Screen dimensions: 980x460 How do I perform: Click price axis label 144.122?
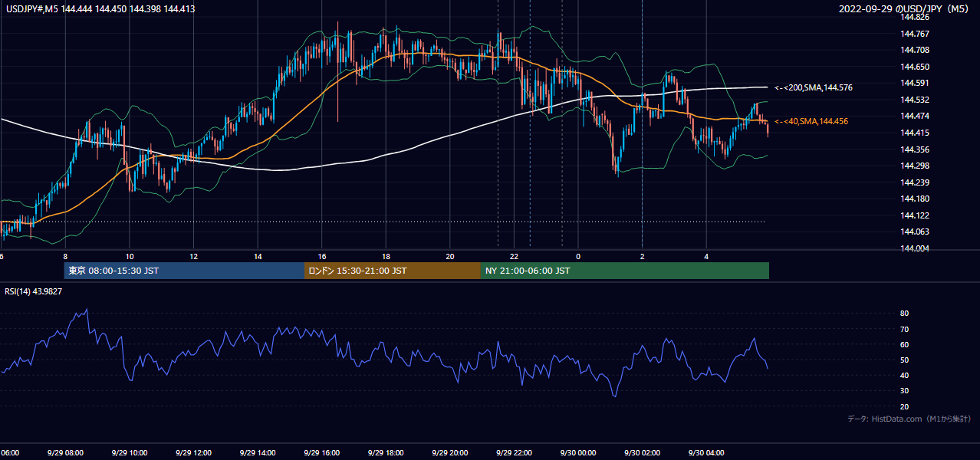[915, 215]
